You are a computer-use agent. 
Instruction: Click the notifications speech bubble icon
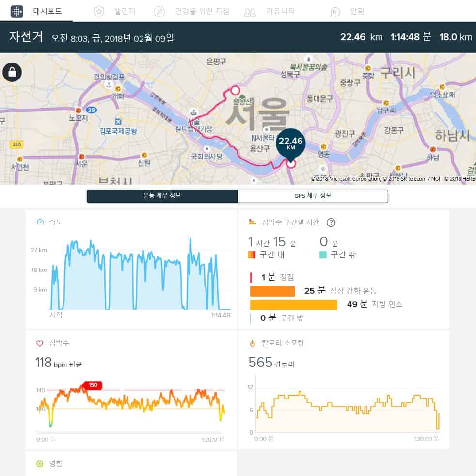click(x=335, y=12)
